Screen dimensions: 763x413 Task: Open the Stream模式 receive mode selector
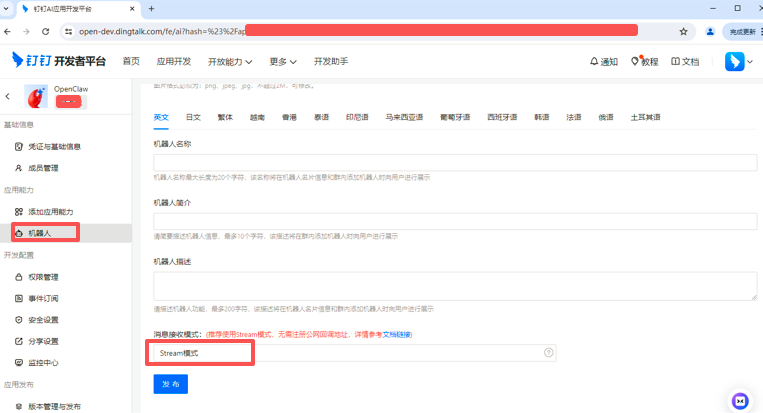point(354,353)
